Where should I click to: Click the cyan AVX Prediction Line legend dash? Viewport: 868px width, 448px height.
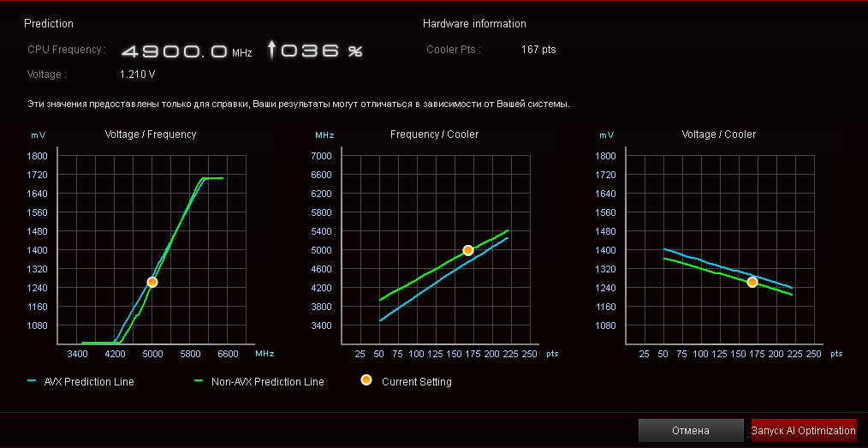point(32,381)
